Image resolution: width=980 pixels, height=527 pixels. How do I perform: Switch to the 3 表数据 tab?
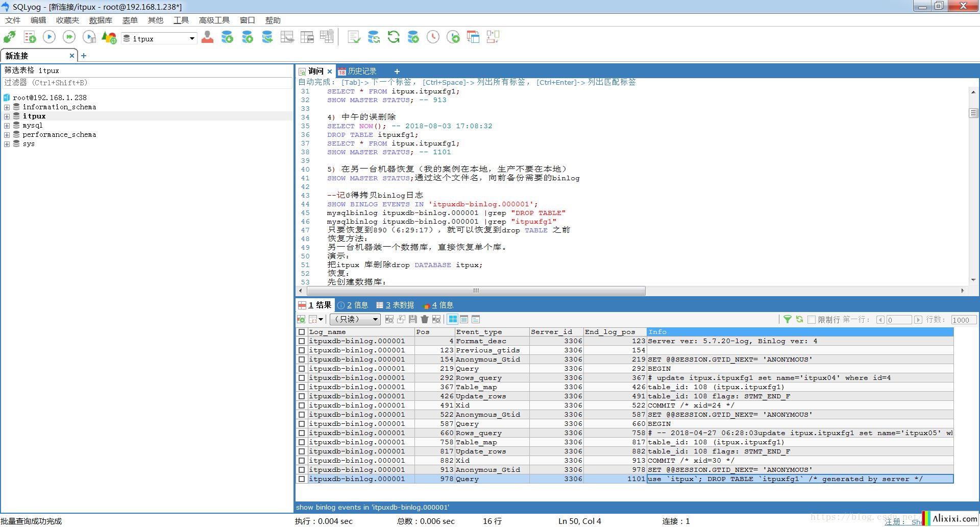point(396,305)
